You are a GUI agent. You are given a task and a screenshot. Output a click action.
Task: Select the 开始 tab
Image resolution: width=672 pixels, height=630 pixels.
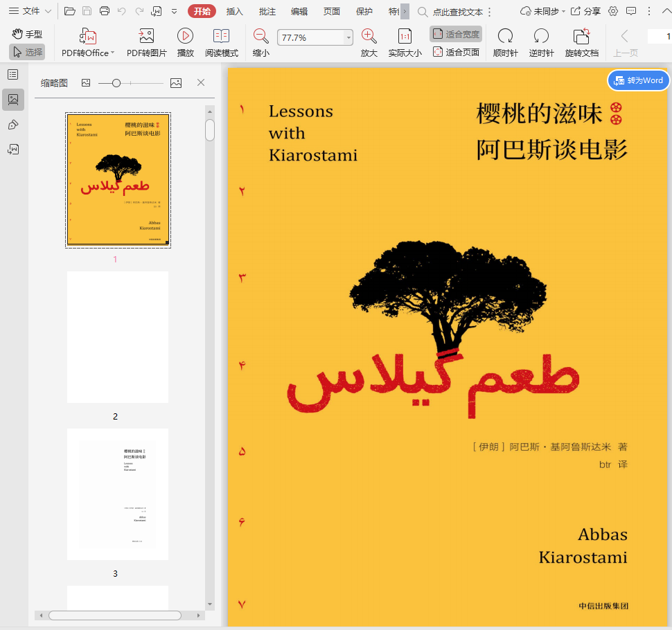click(202, 12)
